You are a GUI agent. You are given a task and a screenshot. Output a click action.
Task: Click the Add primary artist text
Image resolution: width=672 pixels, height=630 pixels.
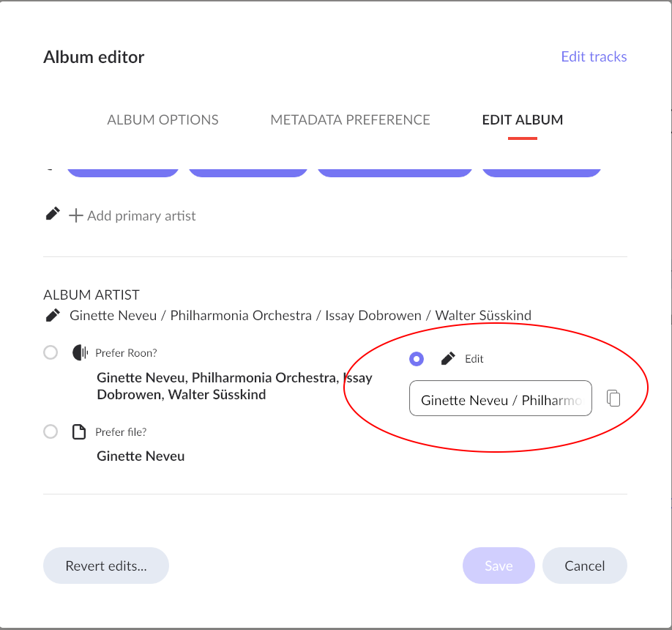click(x=141, y=215)
